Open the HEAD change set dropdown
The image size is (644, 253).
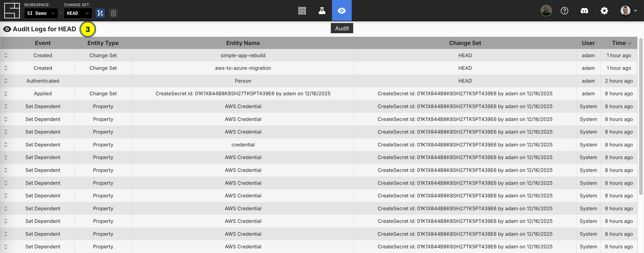coord(78,13)
